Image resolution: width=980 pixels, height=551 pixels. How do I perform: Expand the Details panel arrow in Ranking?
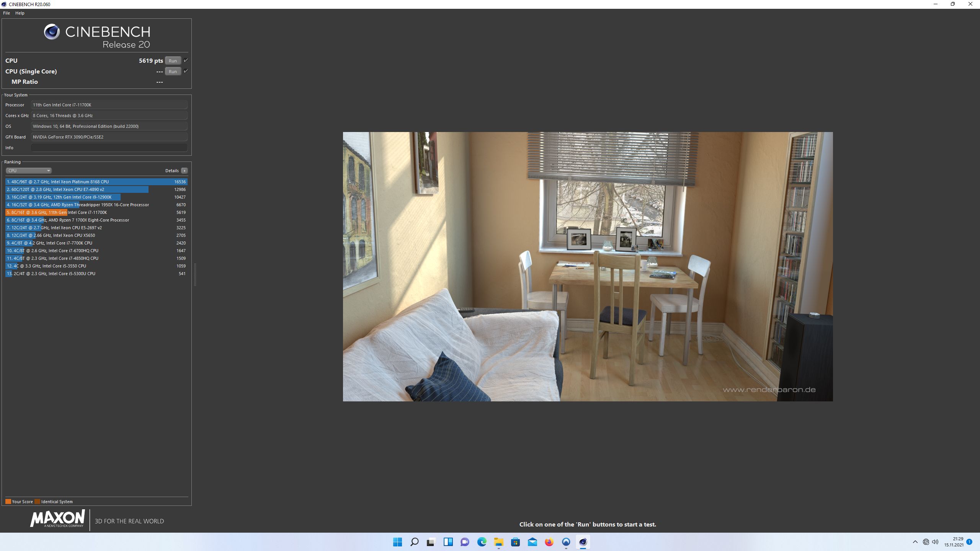[184, 170]
